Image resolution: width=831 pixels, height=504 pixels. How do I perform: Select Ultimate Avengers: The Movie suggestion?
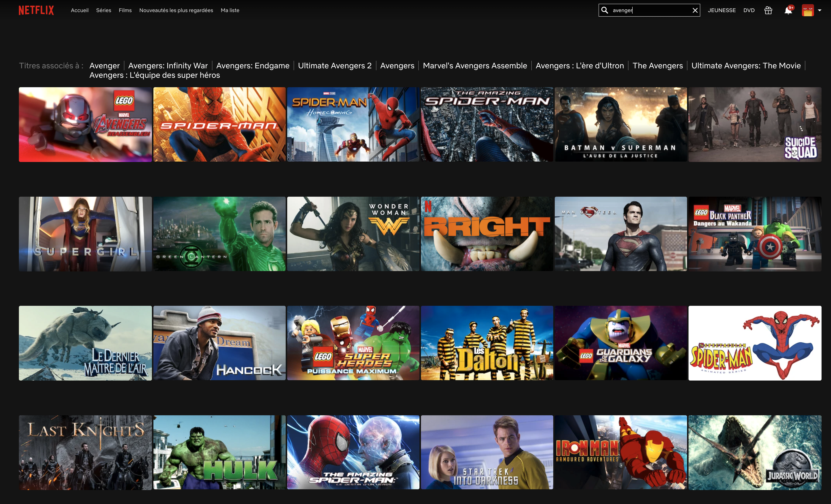click(x=746, y=66)
